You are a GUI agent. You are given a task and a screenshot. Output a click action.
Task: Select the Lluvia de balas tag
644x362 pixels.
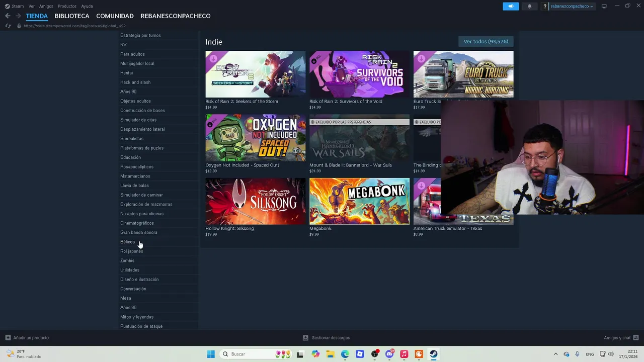134,186
